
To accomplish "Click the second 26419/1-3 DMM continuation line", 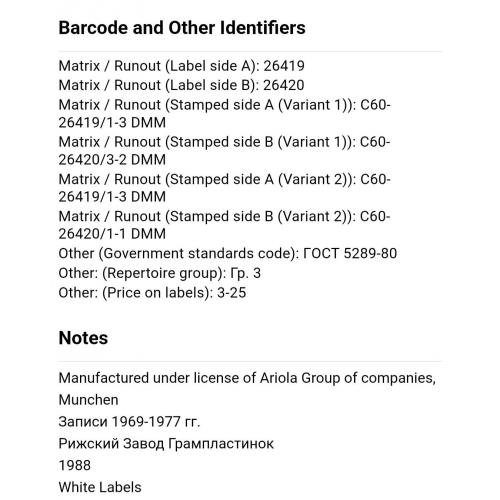I will coord(112,197).
